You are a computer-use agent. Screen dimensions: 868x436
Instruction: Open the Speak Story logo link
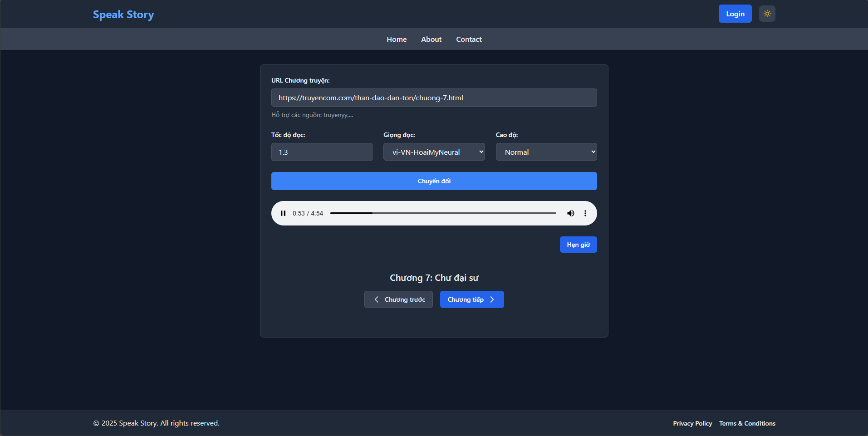click(123, 15)
